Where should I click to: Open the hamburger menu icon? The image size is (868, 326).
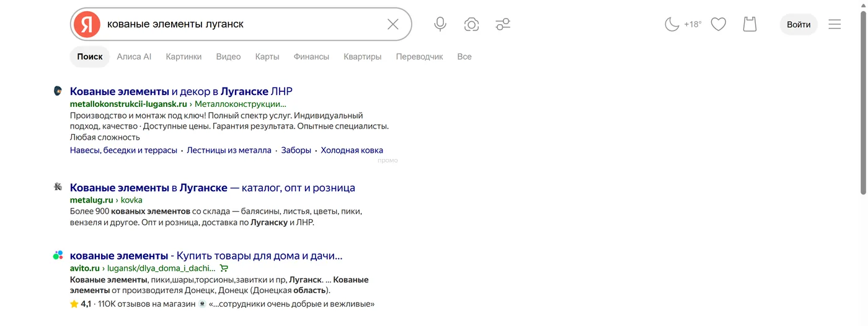(835, 24)
